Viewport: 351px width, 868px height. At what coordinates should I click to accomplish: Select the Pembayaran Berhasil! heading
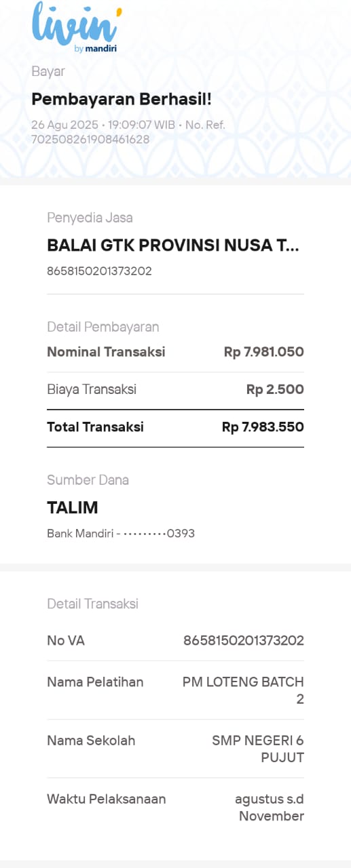point(122,99)
